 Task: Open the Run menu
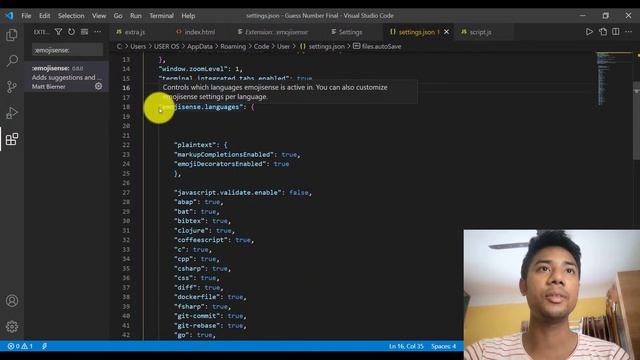136,16
